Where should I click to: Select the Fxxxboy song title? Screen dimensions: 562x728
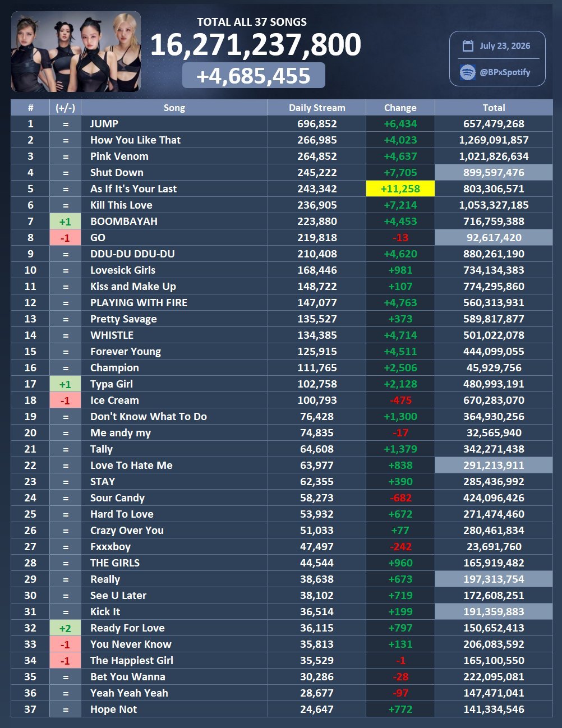110,547
